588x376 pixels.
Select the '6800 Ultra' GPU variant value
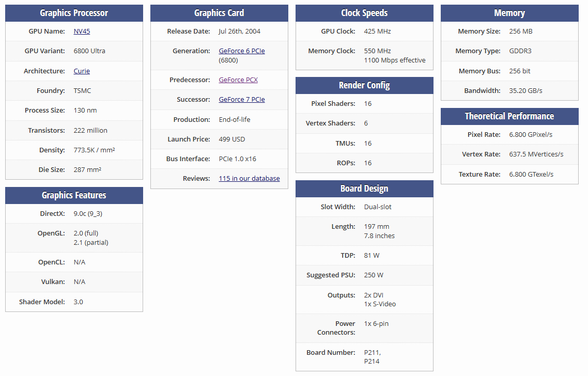(89, 51)
